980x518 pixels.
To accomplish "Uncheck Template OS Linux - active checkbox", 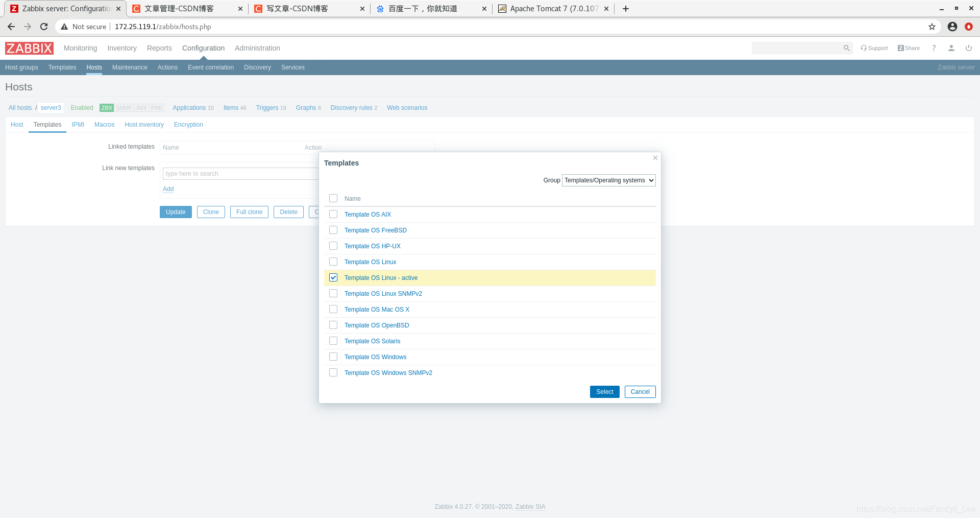I will pos(333,277).
